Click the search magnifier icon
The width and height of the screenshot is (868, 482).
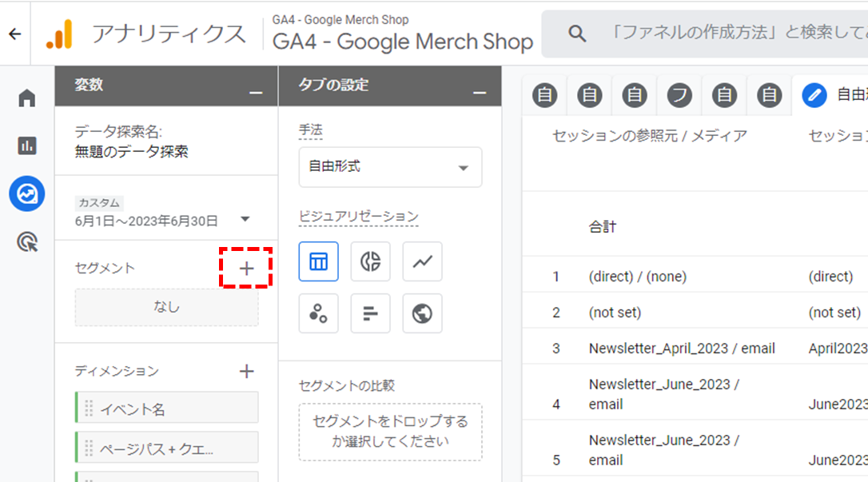pos(577,34)
